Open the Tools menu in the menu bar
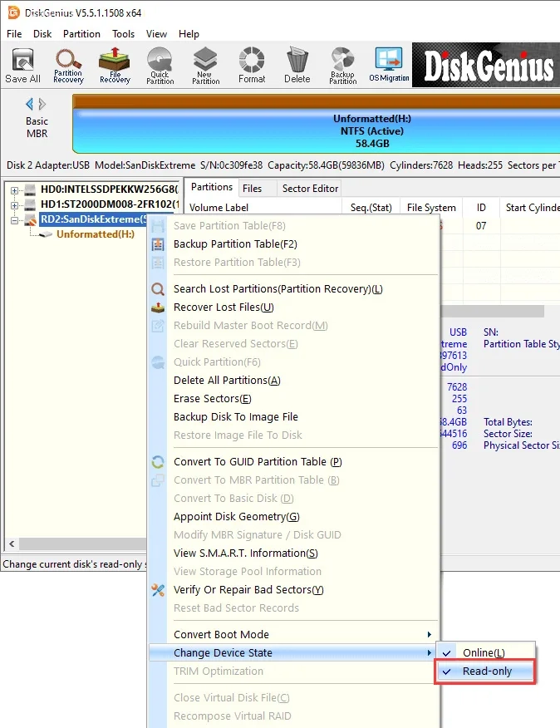 click(x=124, y=34)
